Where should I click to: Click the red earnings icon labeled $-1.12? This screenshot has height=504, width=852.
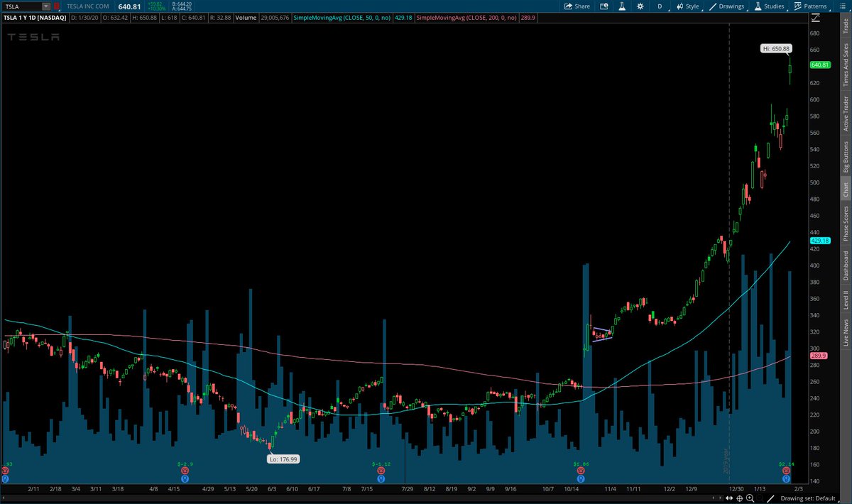(x=381, y=470)
